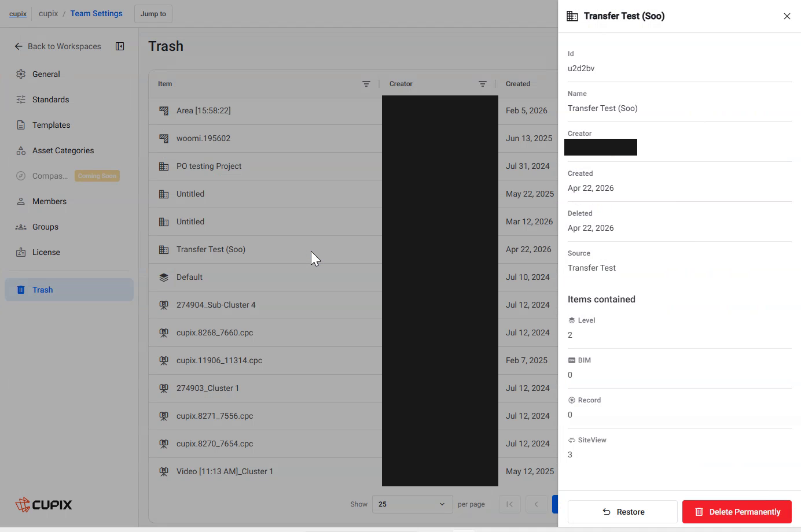Click capture icon beside Video [11:13 AM]_Cluster 1
Viewport: 801px width, 532px height.
164,471
